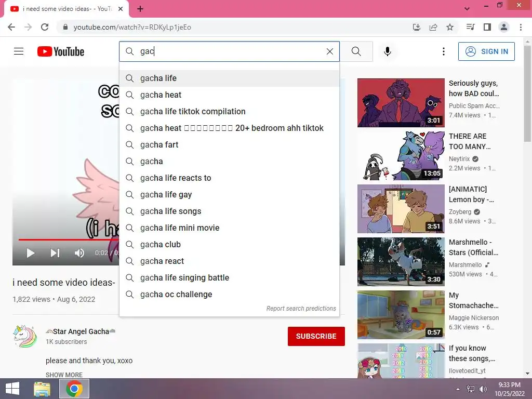Image resolution: width=532 pixels, height=399 pixels.
Task: Open the taskbar clock and date
Action: coord(510,389)
